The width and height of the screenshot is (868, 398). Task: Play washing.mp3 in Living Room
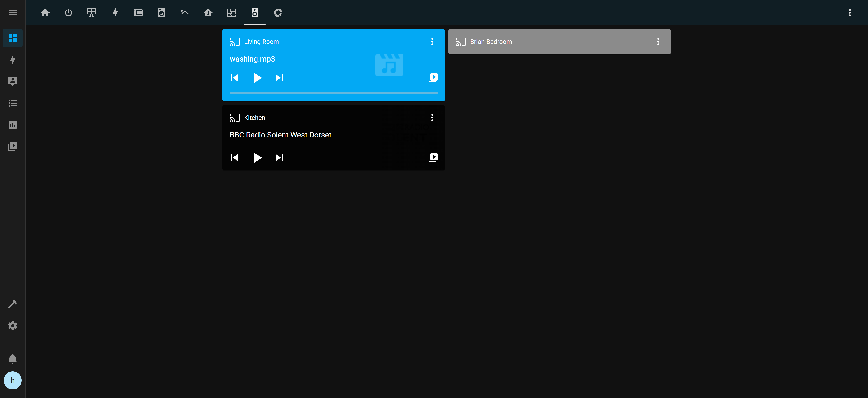coord(257,78)
